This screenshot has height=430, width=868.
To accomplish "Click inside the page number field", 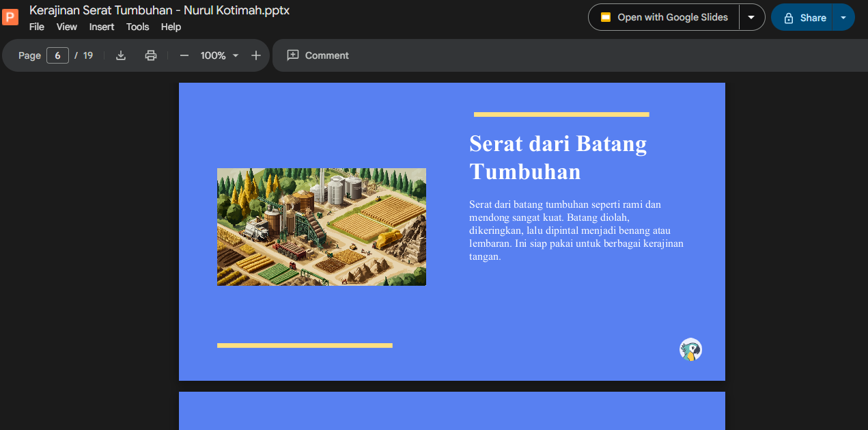I will (x=57, y=55).
